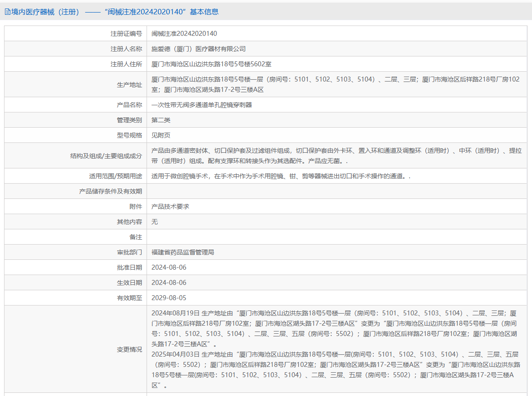Select the 产品储存条件及有效期 label
This screenshot has height=396, width=532.
click(111, 191)
